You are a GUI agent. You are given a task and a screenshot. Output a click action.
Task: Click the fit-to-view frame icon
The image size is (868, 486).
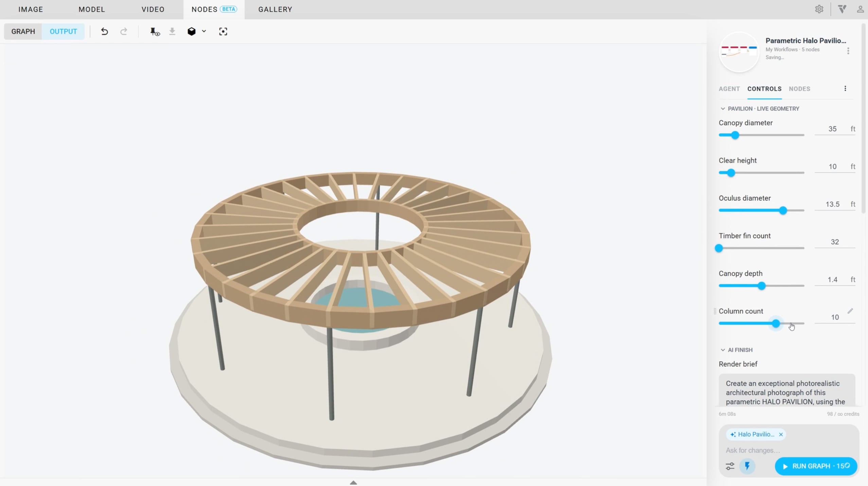(x=223, y=32)
